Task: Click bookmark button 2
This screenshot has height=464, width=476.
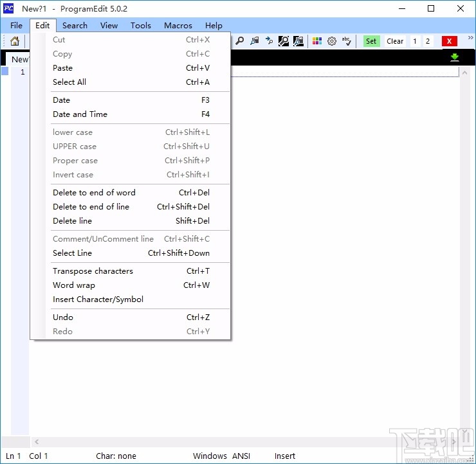Action: click(428, 41)
